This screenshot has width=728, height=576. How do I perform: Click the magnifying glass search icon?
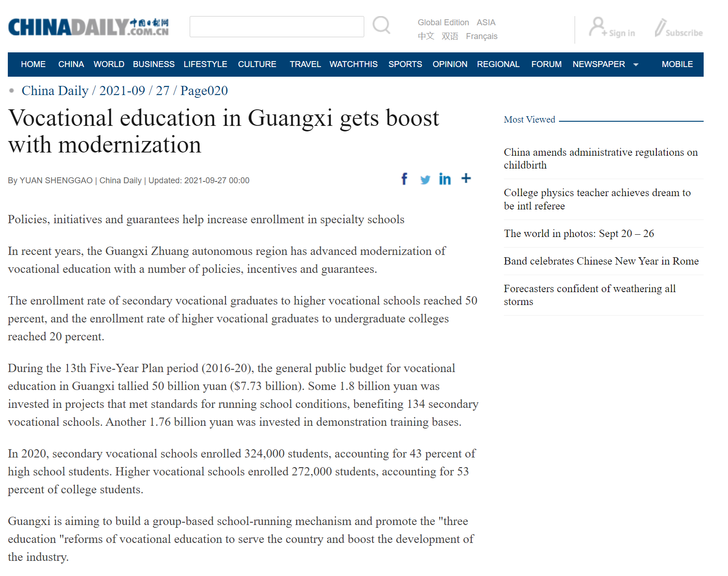pos(381,25)
